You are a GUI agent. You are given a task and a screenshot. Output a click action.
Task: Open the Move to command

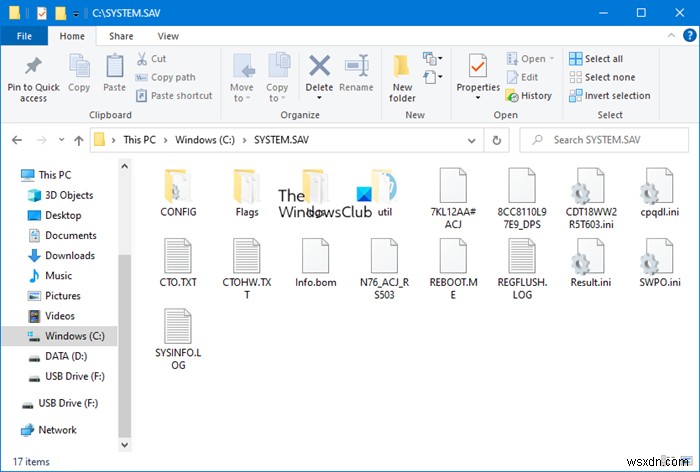(x=242, y=78)
